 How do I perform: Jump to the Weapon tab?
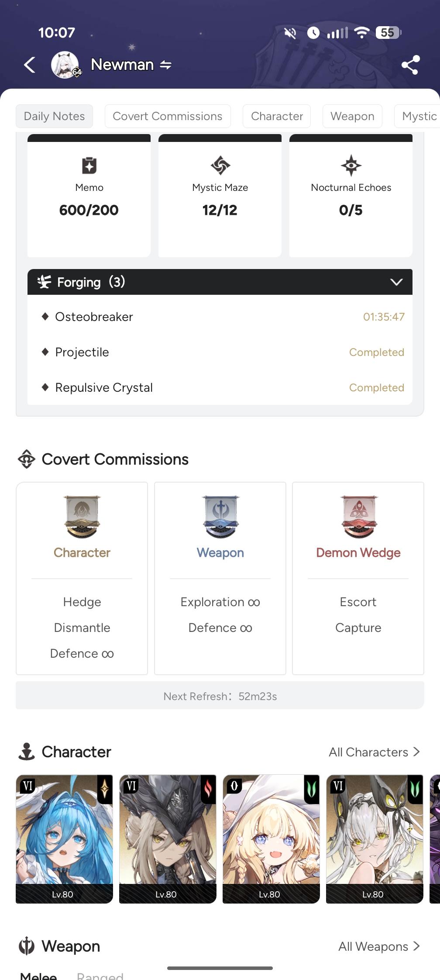(x=352, y=116)
